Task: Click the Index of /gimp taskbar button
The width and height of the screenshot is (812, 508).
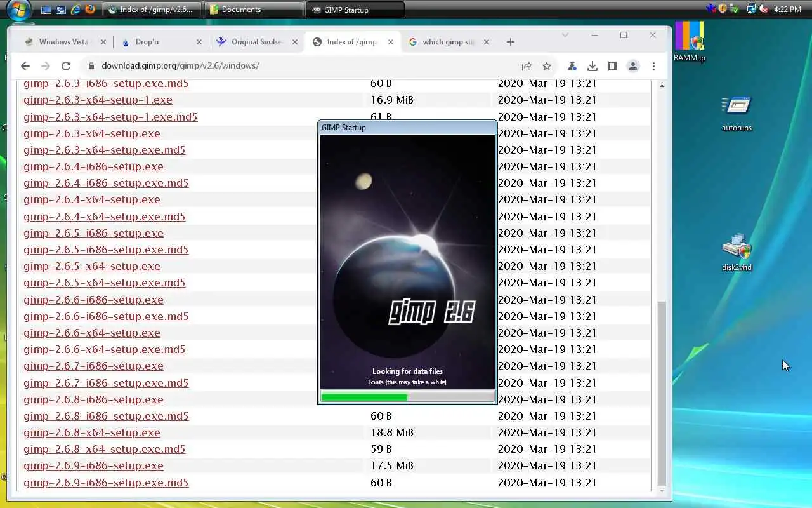Action: click(x=152, y=10)
